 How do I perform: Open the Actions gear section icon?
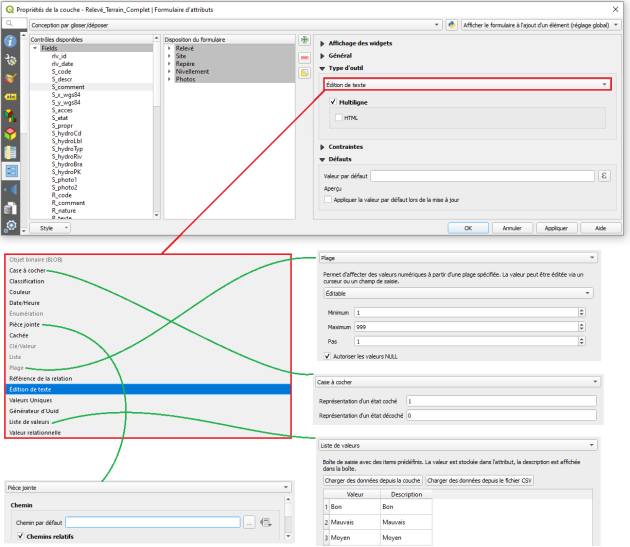pos(10,226)
